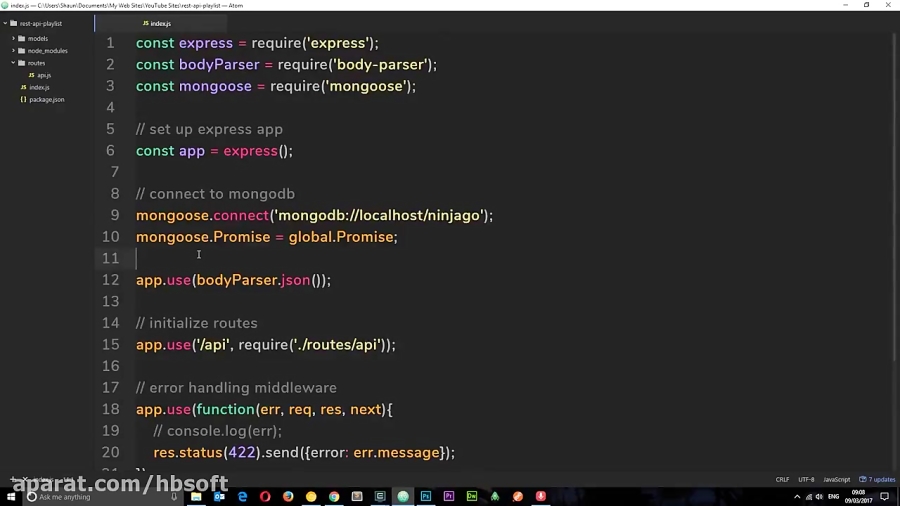The image size is (900, 506).
Task: Click 'body-parser' string on line 2
Action: pos(381,65)
